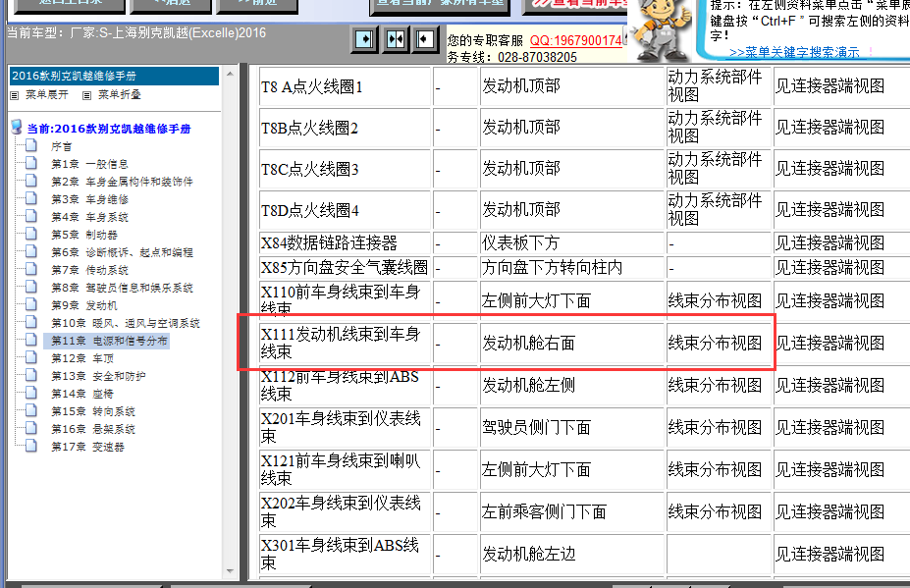Click cell T8 A点火线圈1
910x588 pixels.
345,86
